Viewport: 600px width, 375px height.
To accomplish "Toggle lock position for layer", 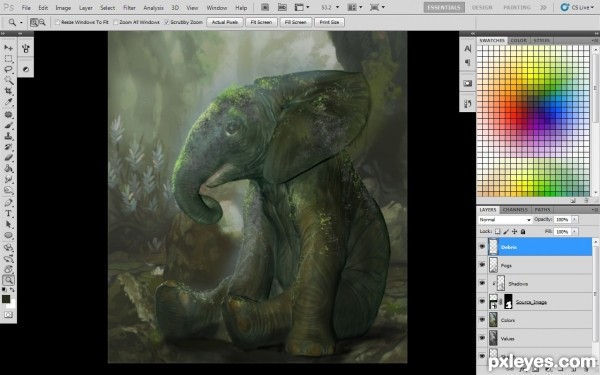I will pyautogui.click(x=514, y=232).
